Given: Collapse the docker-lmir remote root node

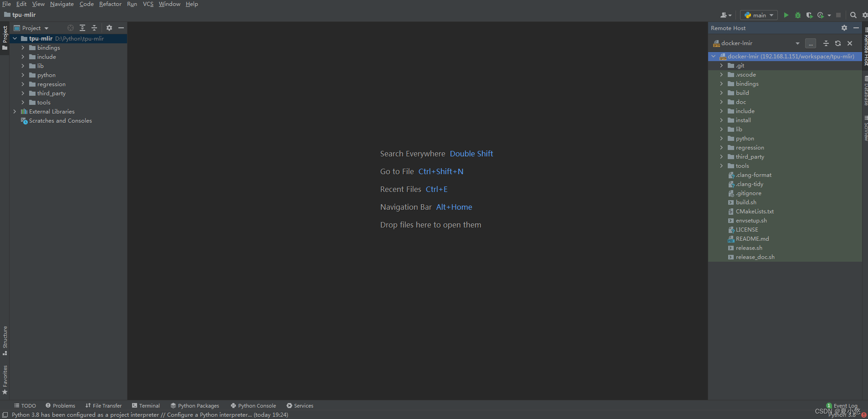Looking at the screenshot, I should pos(714,57).
